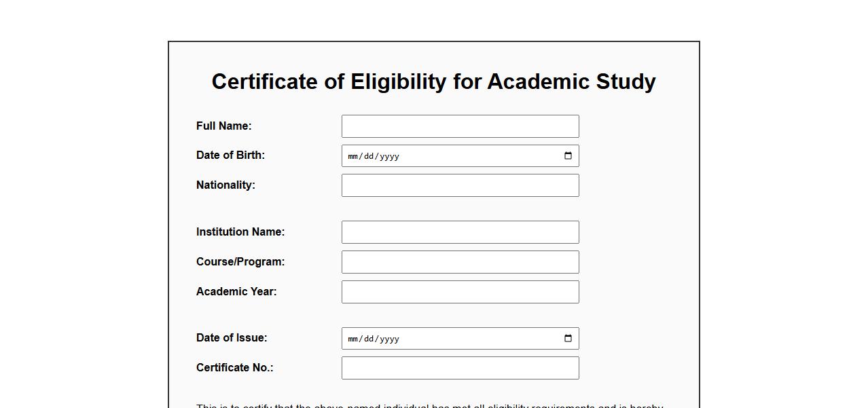This screenshot has width=868, height=408.
Task: Open the Date of Issue calendar picker
Action: click(568, 339)
